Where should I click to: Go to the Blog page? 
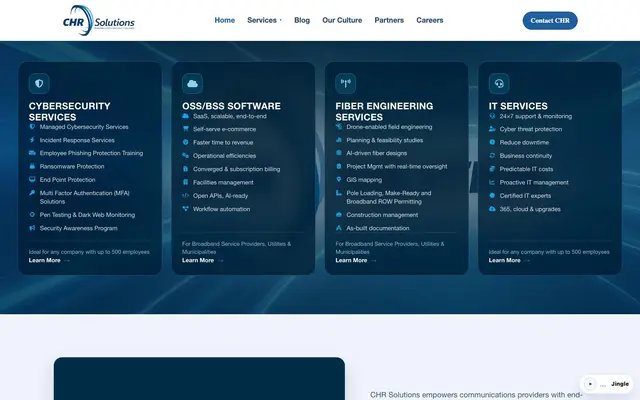(x=302, y=20)
